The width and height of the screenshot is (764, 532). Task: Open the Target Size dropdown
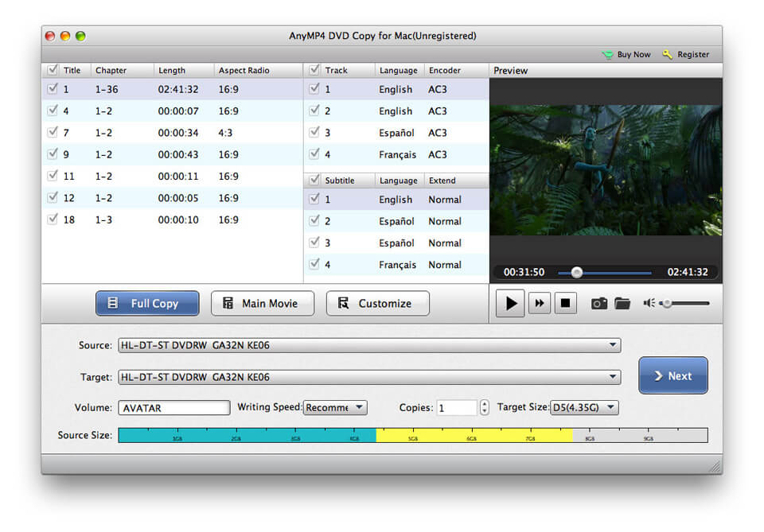point(583,407)
